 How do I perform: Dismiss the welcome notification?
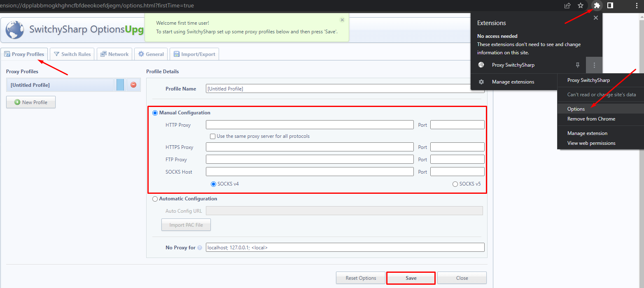(342, 20)
